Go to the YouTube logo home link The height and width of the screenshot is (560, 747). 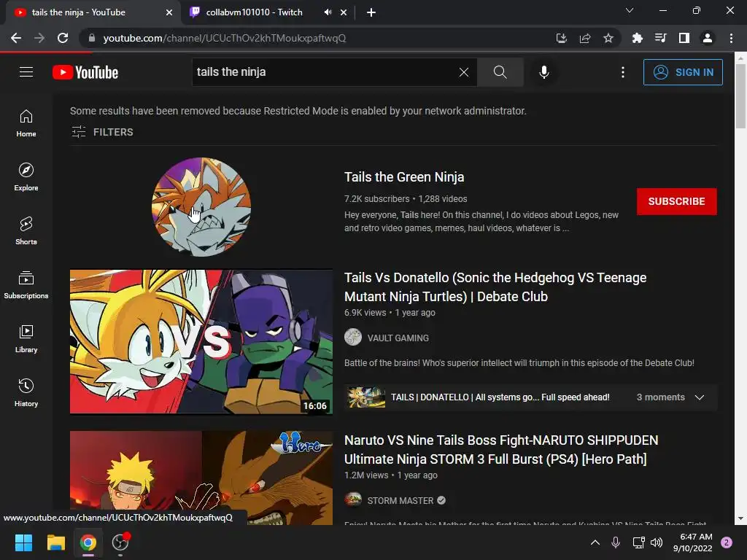pyautogui.click(x=85, y=72)
